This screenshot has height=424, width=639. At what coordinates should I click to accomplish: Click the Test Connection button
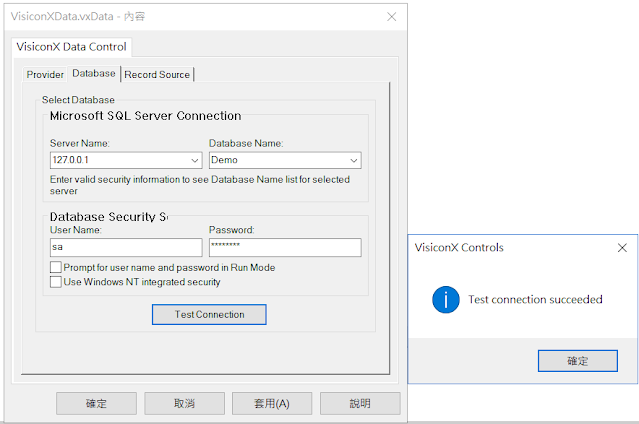(209, 314)
